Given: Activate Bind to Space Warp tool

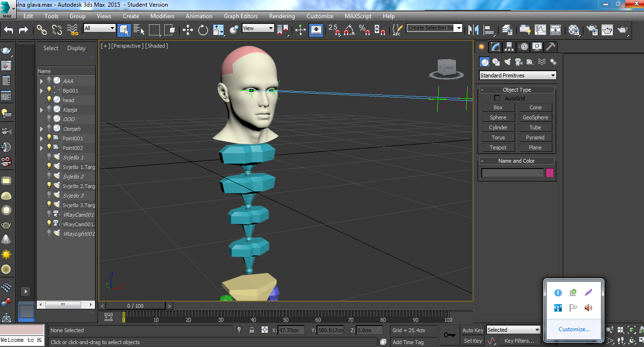Looking at the screenshot, I should (72, 30).
